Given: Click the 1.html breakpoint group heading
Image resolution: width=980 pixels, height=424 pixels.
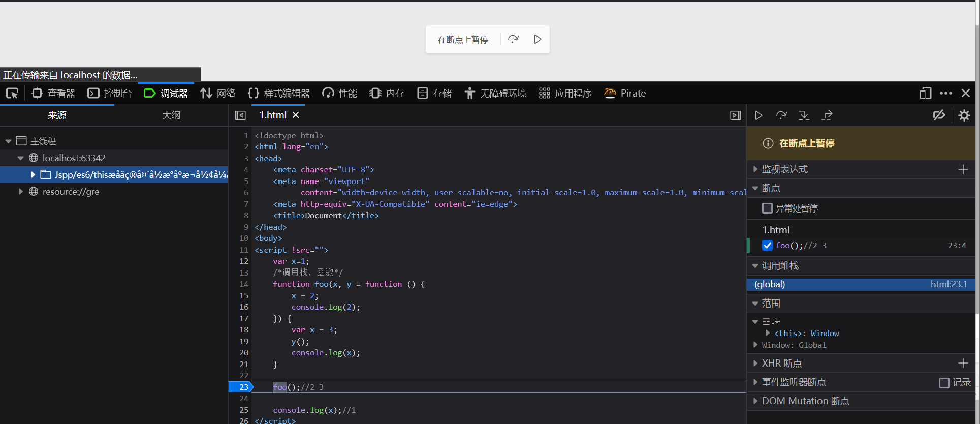Looking at the screenshot, I should click(x=776, y=230).
